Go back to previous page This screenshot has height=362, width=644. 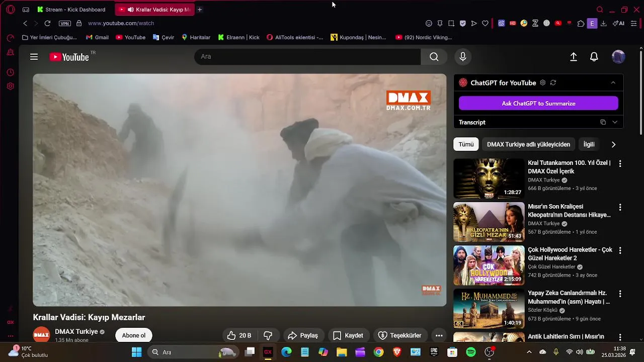25,23
